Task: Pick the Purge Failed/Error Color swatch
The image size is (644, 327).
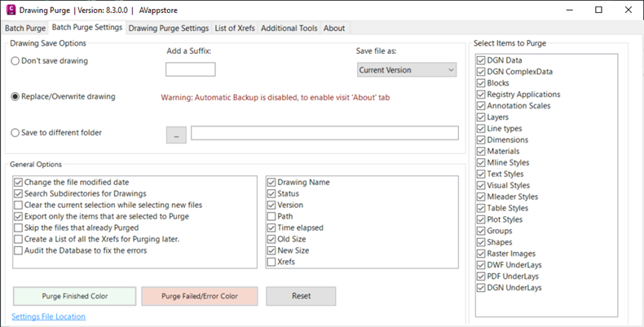Action: point(200,296)
